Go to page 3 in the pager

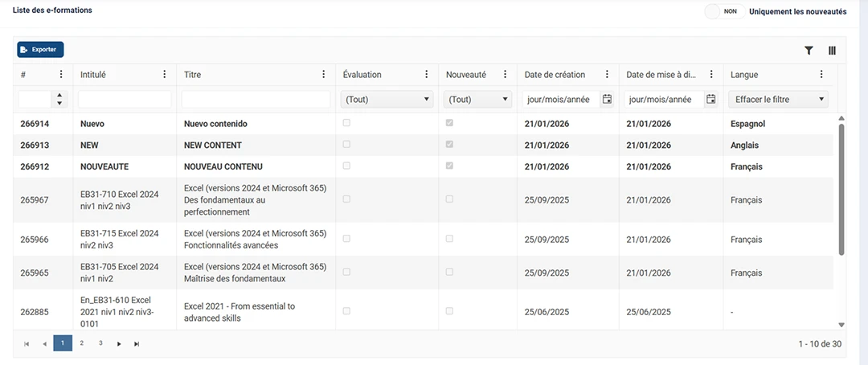point(100,343)
